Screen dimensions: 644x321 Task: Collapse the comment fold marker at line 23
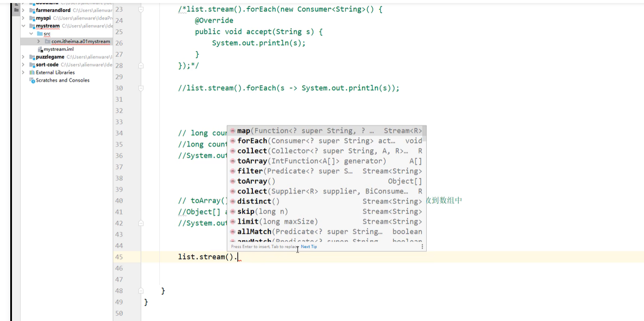point(141,9)
